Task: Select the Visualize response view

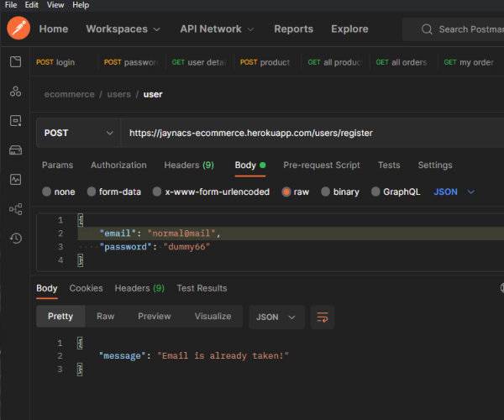Action: [x=213, y=316]
